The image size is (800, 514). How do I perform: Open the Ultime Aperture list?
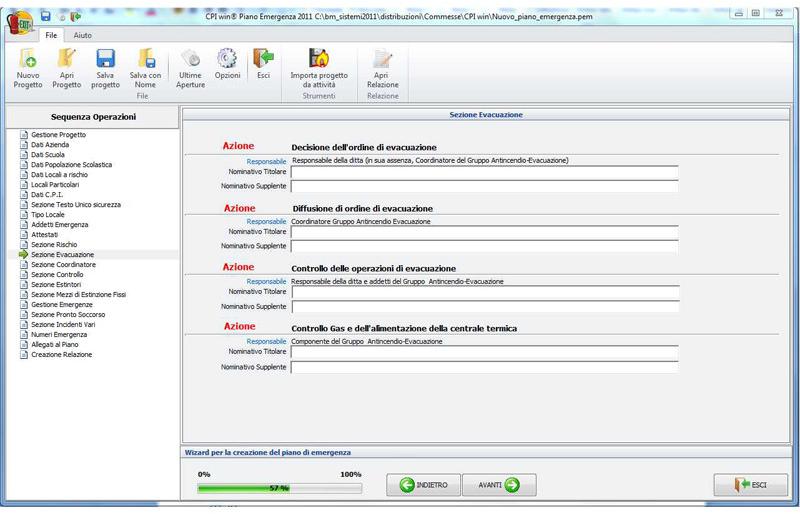point(190,62)
